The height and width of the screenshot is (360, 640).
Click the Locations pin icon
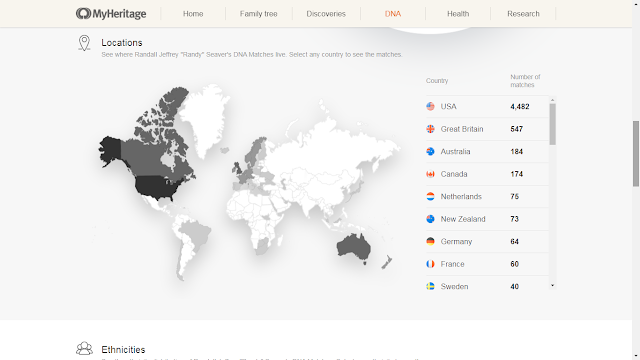[x=84, y=43]
